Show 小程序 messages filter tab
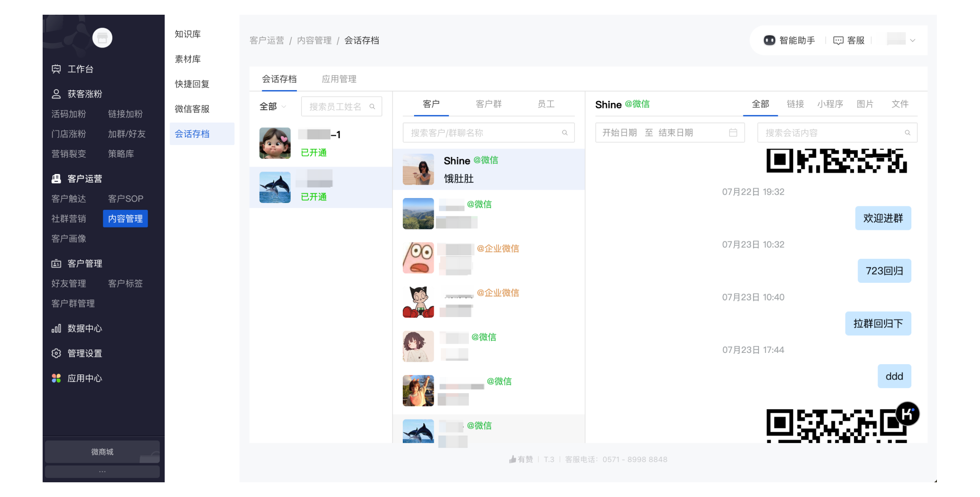 830,104
